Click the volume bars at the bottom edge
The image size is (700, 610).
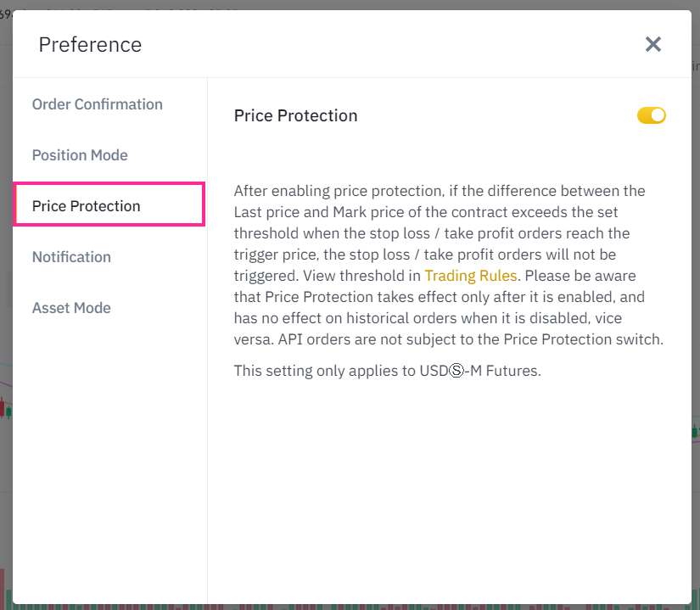pyautogui.click(x=339, y=604)
